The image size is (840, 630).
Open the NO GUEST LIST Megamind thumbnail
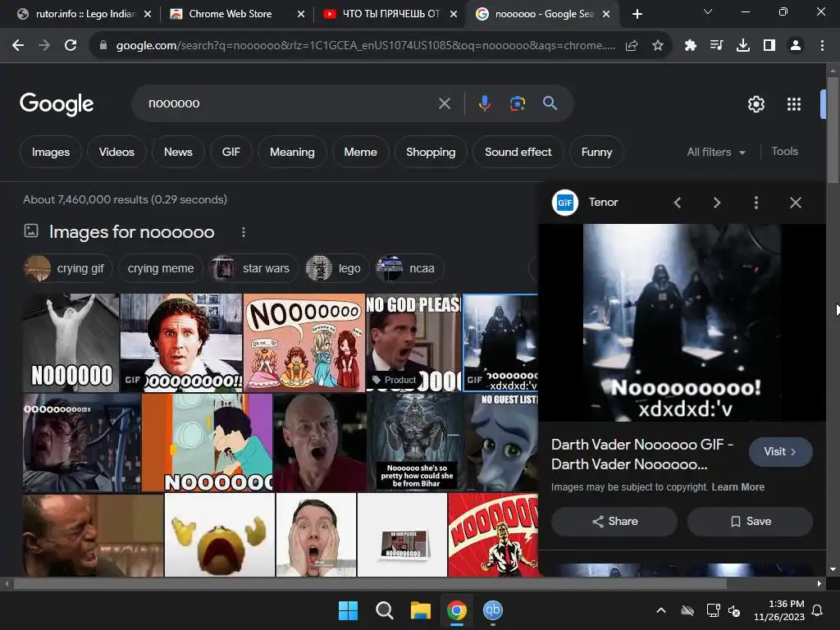tap(501, 442)
